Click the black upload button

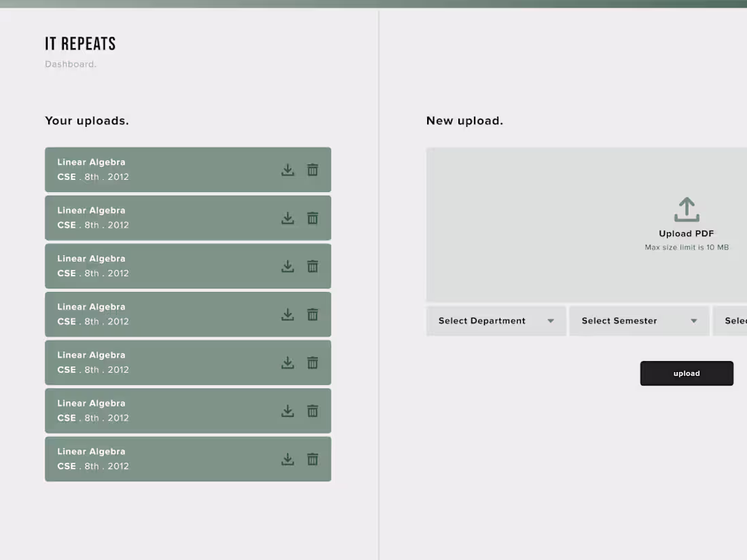(x=687, y=373)
